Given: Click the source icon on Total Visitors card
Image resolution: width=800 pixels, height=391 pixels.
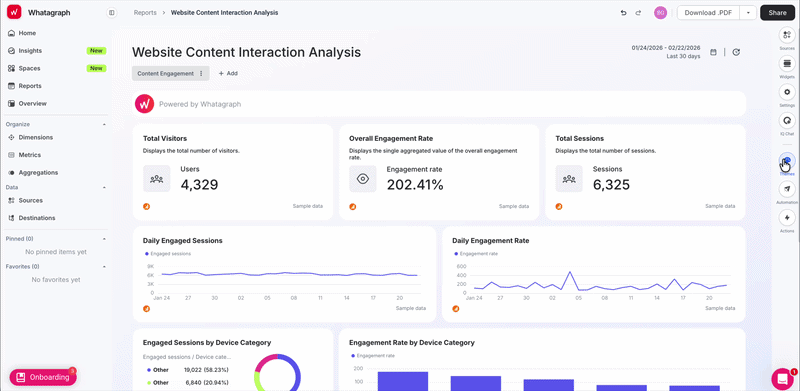Looking at the screenshot, I should (x=146, y=207).
